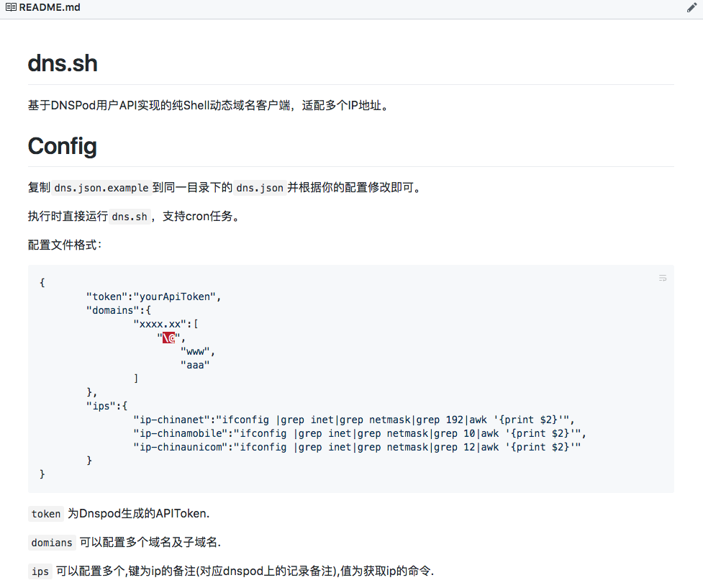
Task: Click the dns.sh page heading
Action: [63, 63]
